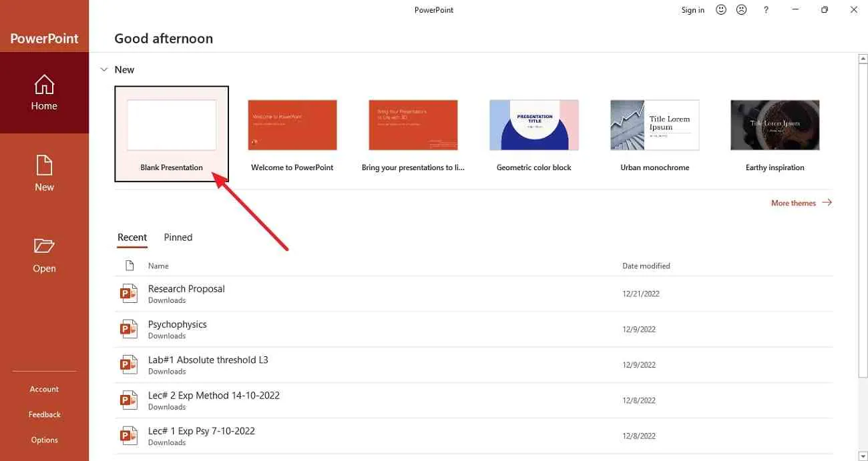Switch to the Recent tab

132,238
